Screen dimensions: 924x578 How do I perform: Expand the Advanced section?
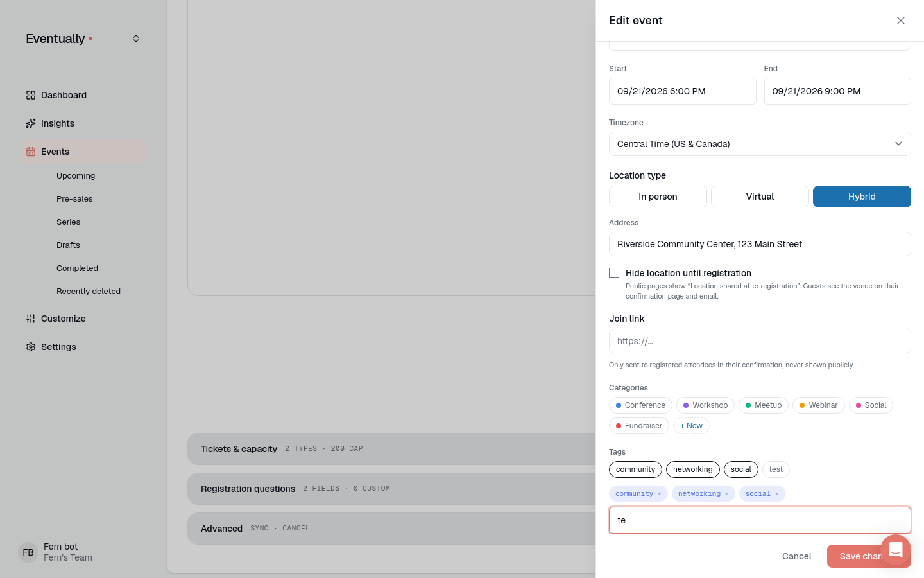click(x=391, y=529)
